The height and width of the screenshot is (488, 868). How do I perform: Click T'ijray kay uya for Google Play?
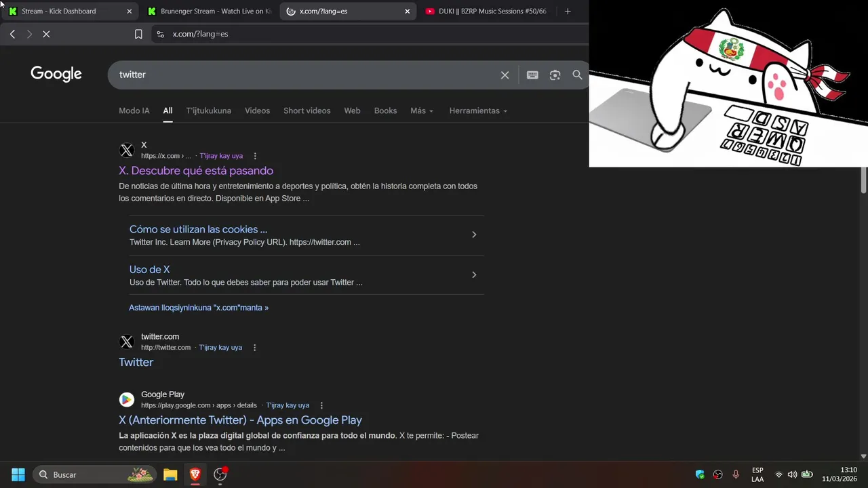point(288,405)
